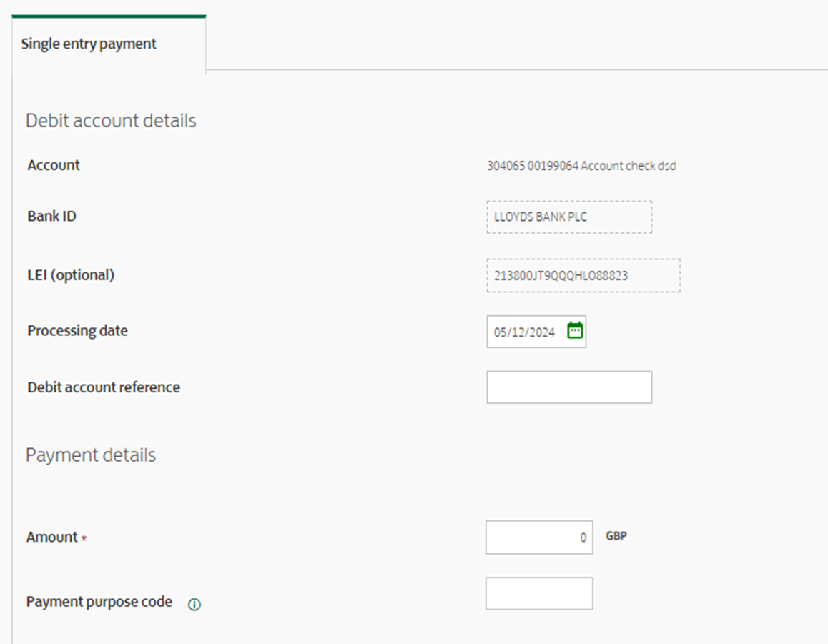The width and height of the screenshot is (828, 644).
Task: Click the LEI (optional) label text
Action: tap(71, 274)
